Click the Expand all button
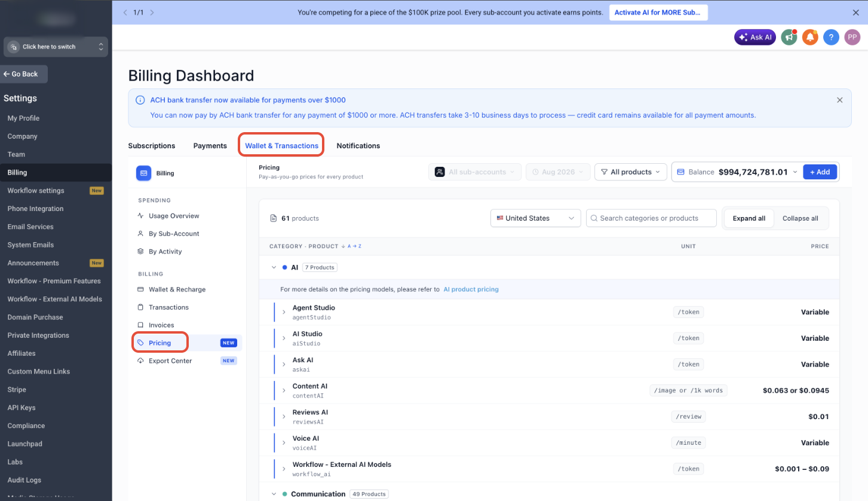 coord(749,218)
